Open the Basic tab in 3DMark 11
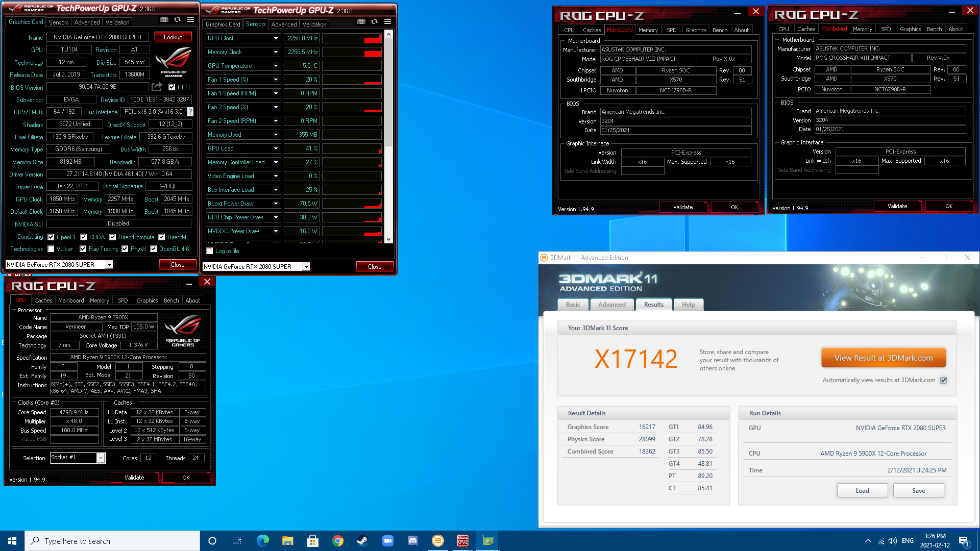Viewport: 980px width, 551px height. pyautogui.click(x=573, y=305)
